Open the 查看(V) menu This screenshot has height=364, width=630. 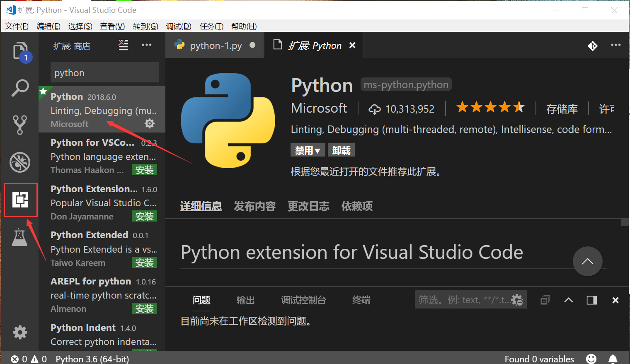pos(112,26)
